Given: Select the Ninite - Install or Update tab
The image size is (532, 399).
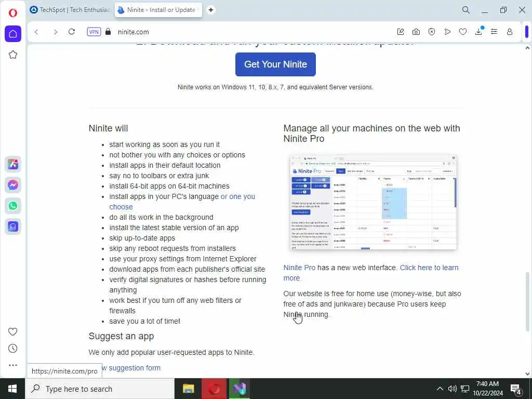Looking at the screenshot, I should [x=158, y=10].
